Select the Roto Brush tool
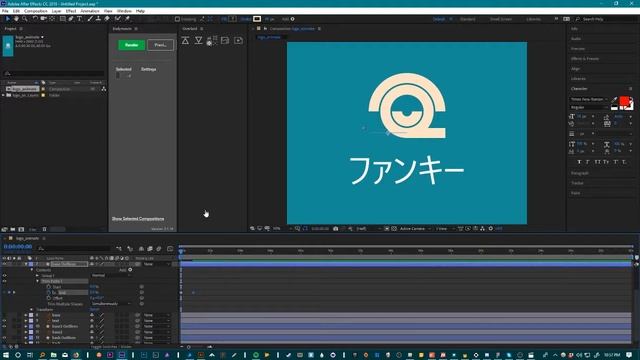640x360 pixels. pyautogui.click(x=118, y=19)
